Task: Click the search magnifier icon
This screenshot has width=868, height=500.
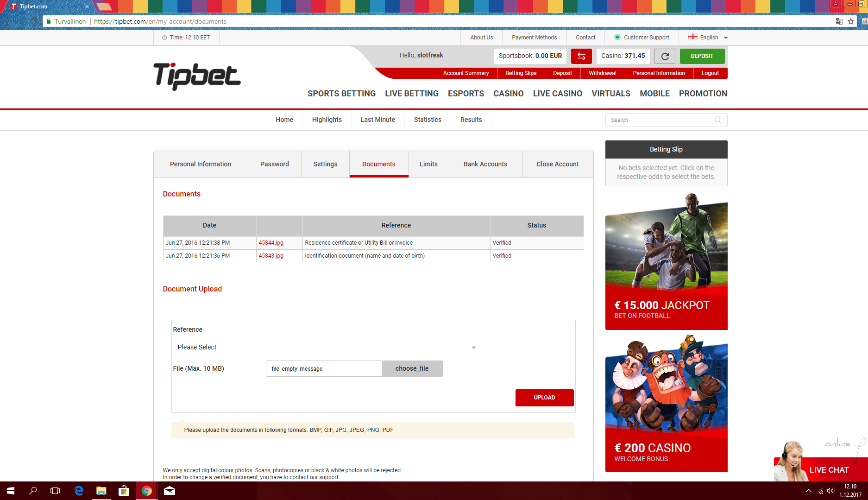Action: coord(718,120)
